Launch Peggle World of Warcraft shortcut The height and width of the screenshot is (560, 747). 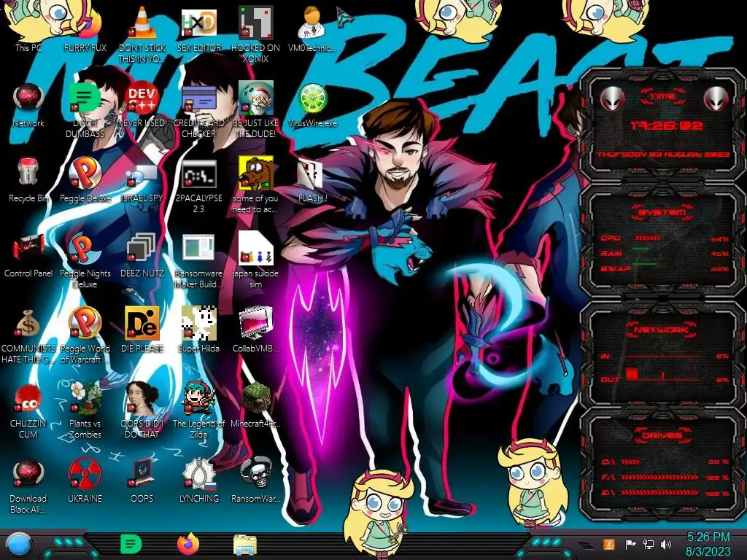[85, 335]
